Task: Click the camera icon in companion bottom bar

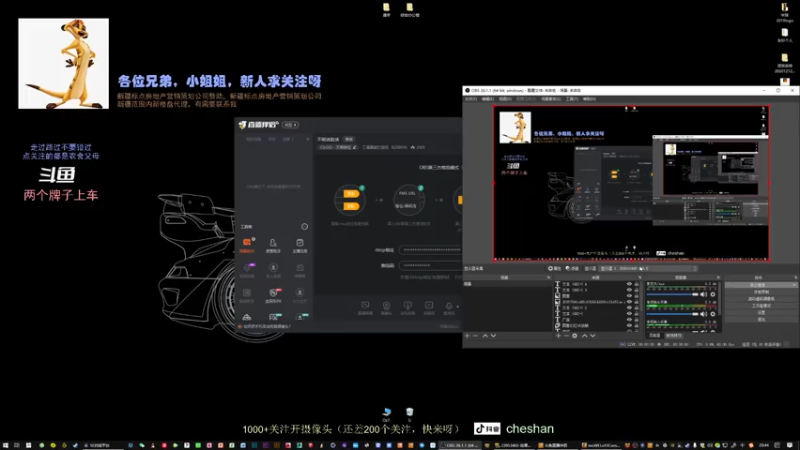Action: [x=386, y=307]
